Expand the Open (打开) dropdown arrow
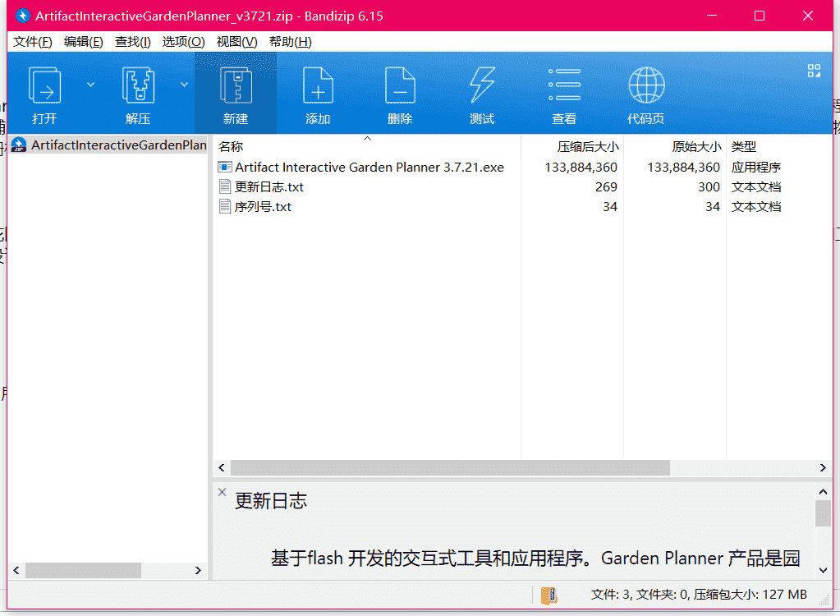Screen dimensions: 840x616 90,84
